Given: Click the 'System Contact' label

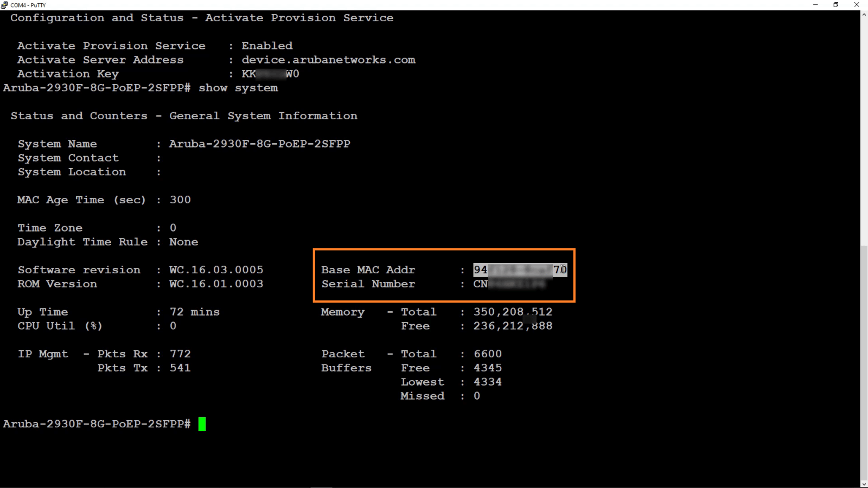Looking at the screenshot, I should coord(68,158).
